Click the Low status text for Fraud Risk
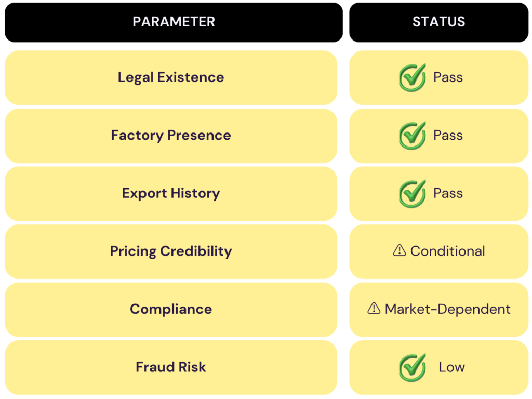 click(x=451, y=367)
